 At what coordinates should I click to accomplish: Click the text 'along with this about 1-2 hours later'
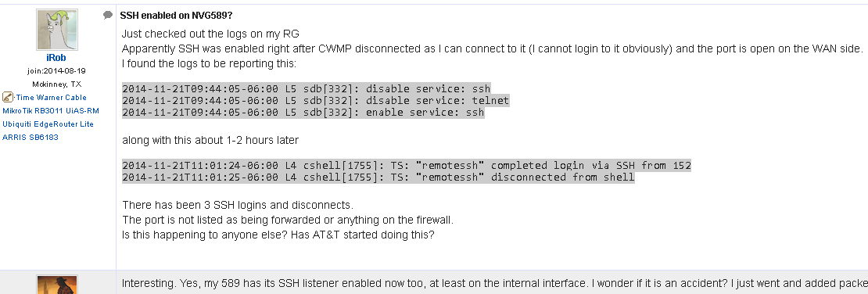210,141
